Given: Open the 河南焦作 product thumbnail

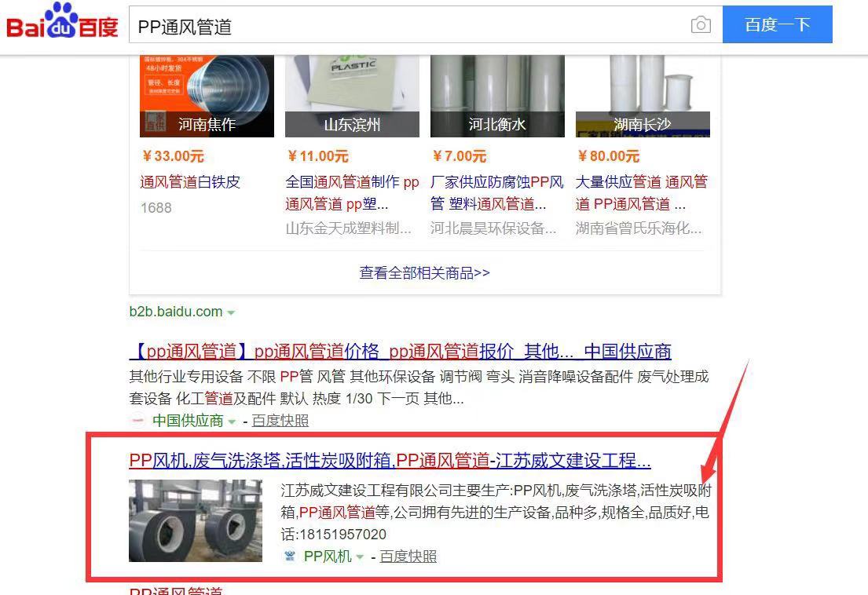Looking at the screenshot, I should (207, 96).
